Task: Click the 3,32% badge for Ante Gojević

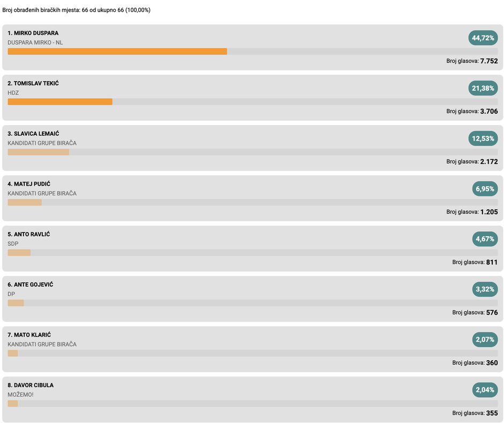Action: pos(485,289)
